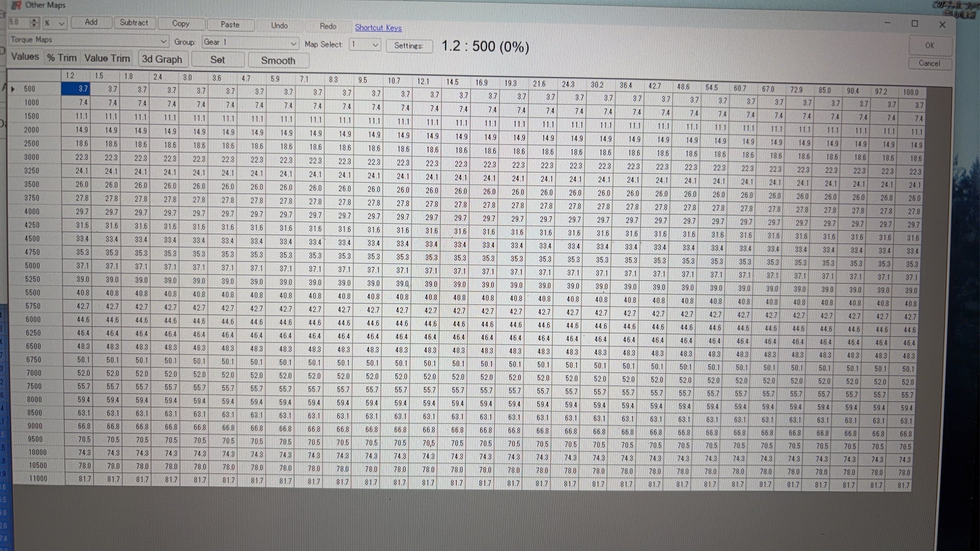The height and width of the screenshot is (551, 980).
Task: Open the Settings button
Action: pos(409,46)
